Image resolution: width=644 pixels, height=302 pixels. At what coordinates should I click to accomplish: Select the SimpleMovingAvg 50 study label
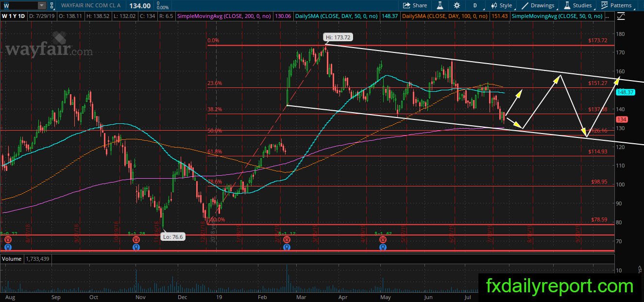[x=558, y=16]
